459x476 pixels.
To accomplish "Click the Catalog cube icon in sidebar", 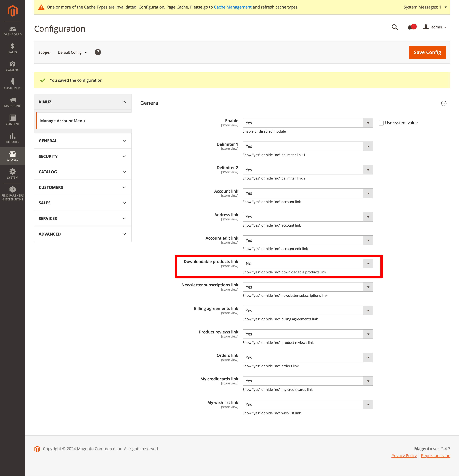I will (x=13, y=66).
